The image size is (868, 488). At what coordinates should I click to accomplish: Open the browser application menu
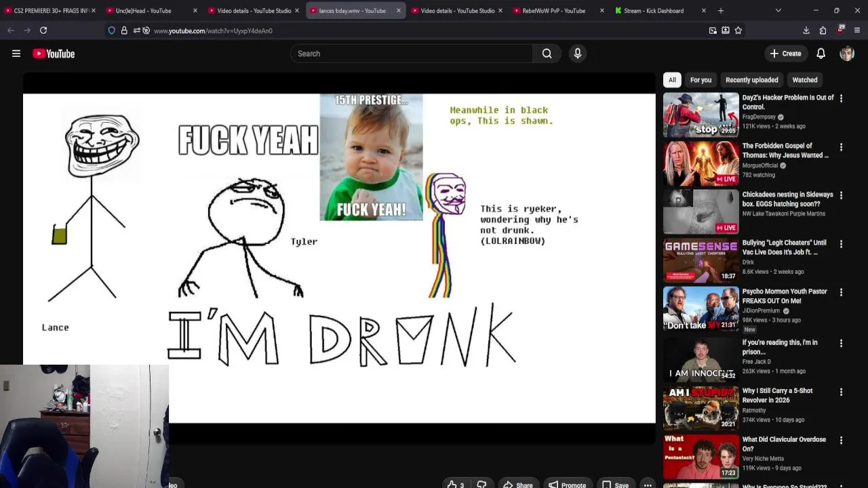(x=857, y=30)
